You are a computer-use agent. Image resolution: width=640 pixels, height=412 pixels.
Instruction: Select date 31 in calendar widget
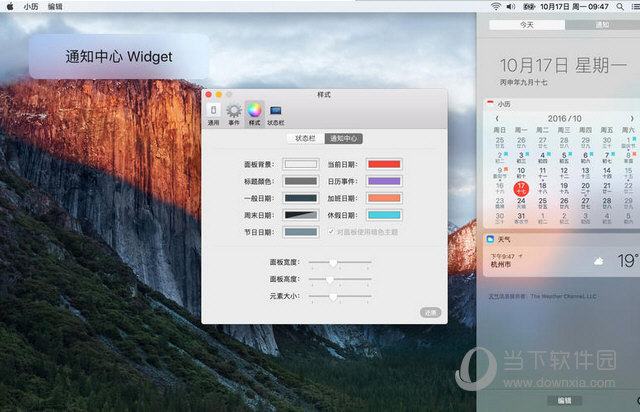pyautogui.click(x=521, y=218)
